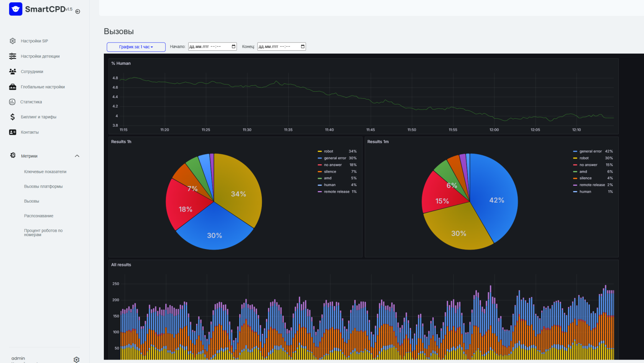Viewport: 644px width, 363px height.
Task: Click the SmartCPD logo icon
Action: tap(16, 9)
